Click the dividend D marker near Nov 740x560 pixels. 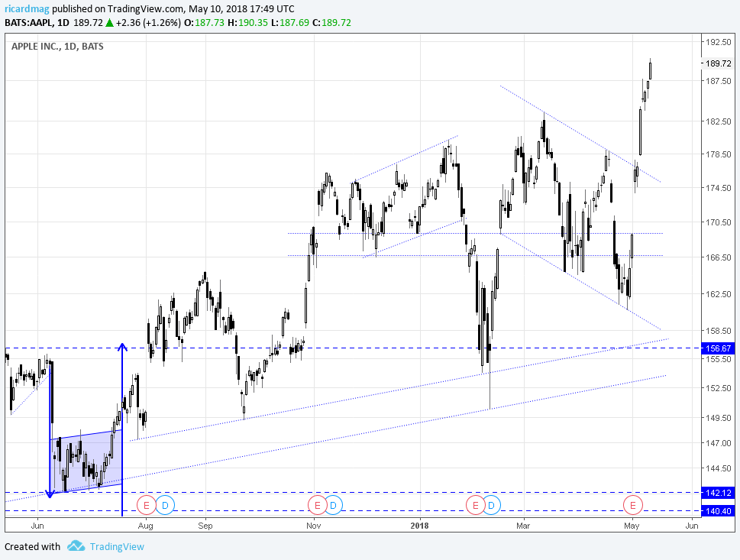click(x=333, y=505)
